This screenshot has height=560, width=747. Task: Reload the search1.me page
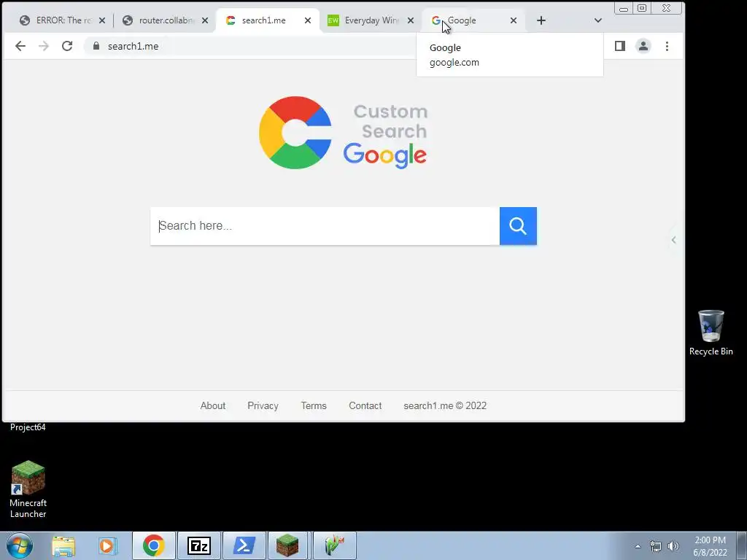tap(67, 46)
